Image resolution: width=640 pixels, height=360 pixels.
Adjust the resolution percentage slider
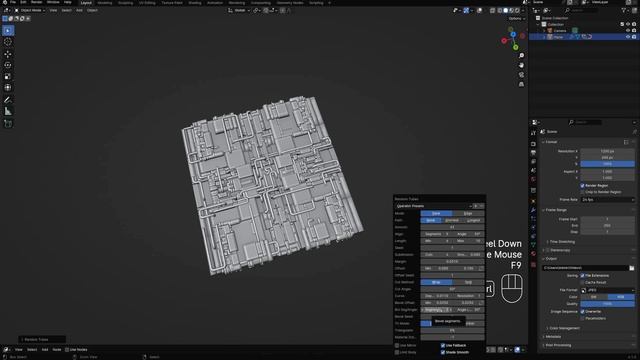coord(608,164)
